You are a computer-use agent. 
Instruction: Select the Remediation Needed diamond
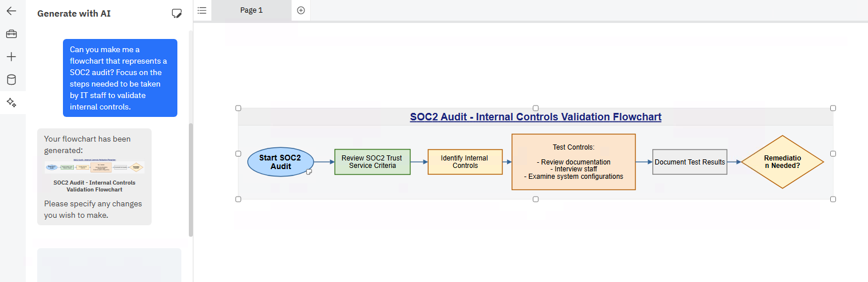[782, 162]
